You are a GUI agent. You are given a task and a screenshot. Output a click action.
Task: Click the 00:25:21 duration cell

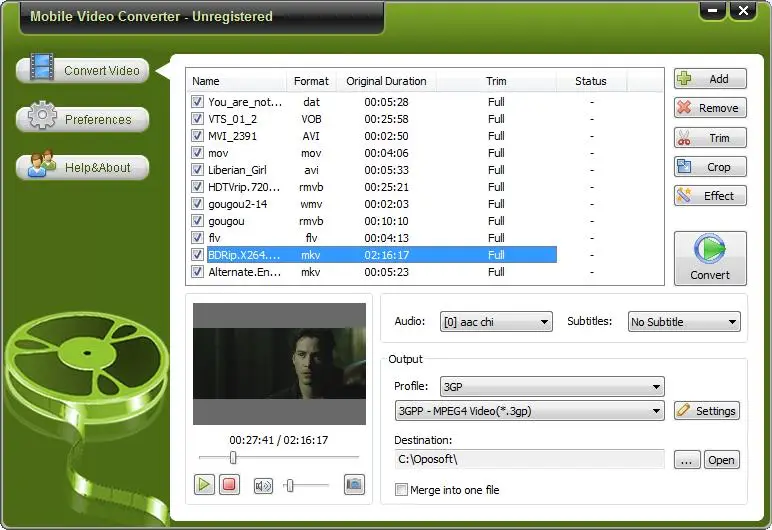pyautogui.click(x=386, y=187)
